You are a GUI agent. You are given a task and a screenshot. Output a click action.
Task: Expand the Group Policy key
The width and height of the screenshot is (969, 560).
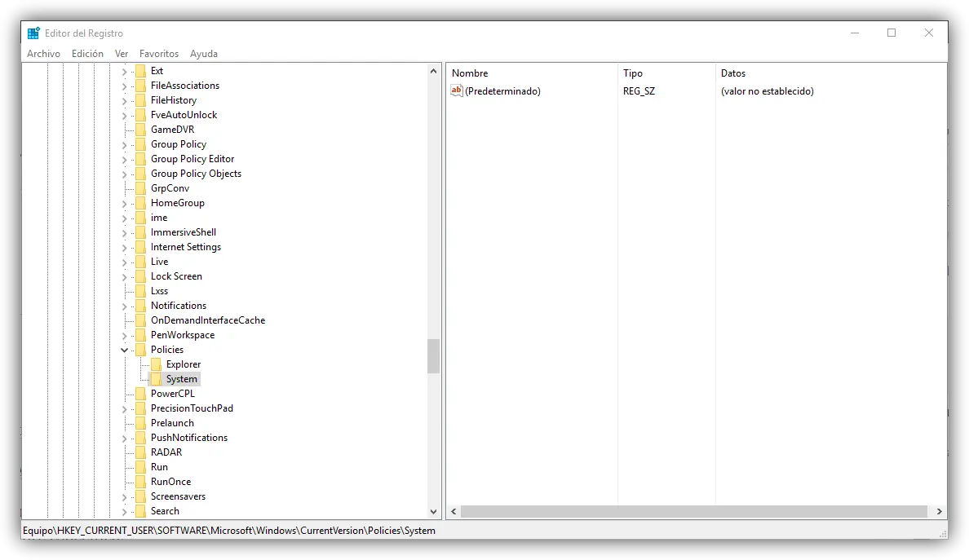click(124, 145)
